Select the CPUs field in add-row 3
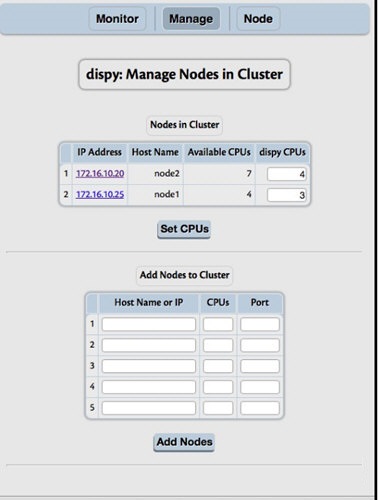378x500 pixels. click(x=218, y=366)
